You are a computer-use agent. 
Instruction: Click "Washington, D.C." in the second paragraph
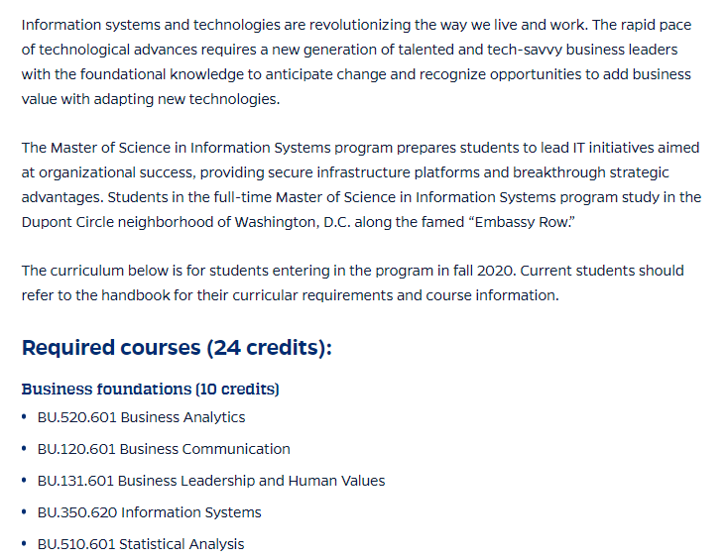[x=293, y=222]
